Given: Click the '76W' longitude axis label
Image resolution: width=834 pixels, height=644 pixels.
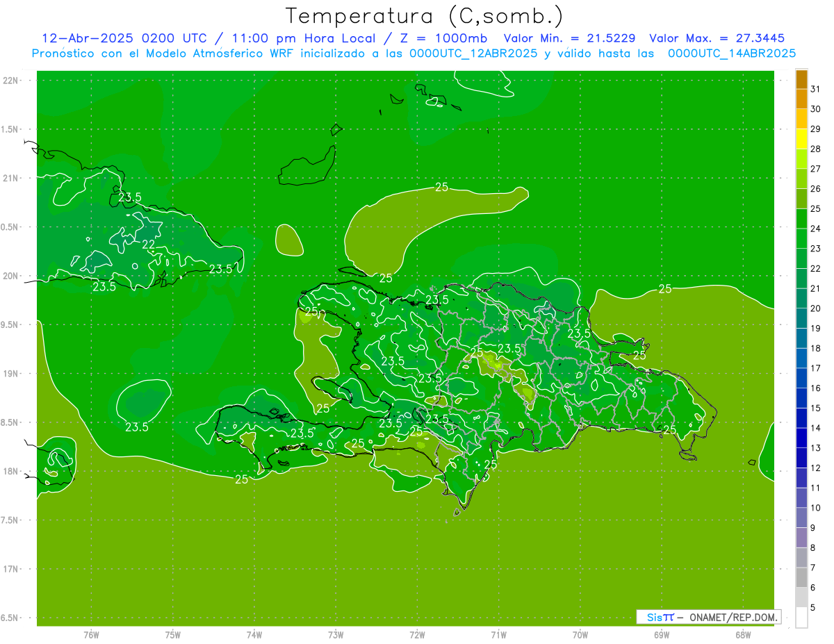Looking at the screenshot, I should (91, 634).
